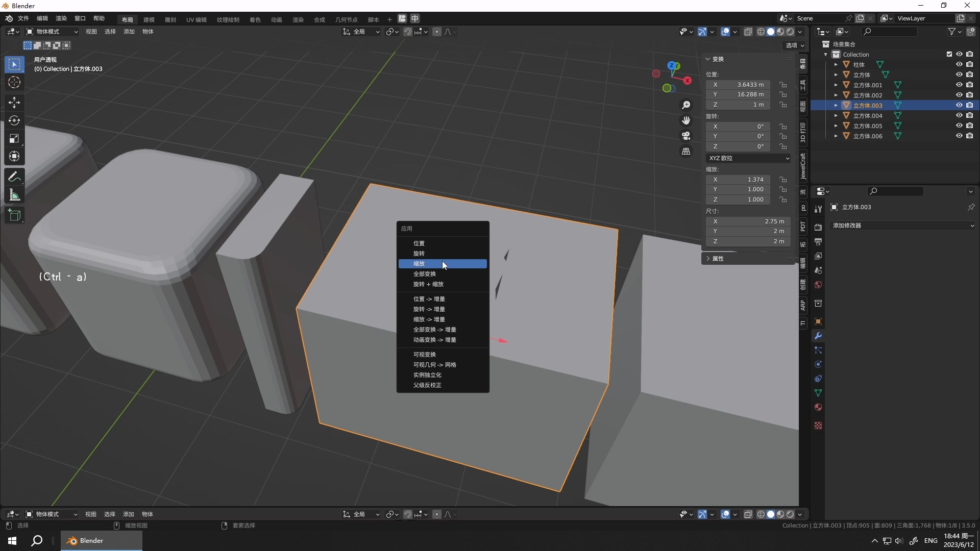The width and height of the screenshot is (980, 551).
Task: Open Windows Start menu
Action: 12,541
